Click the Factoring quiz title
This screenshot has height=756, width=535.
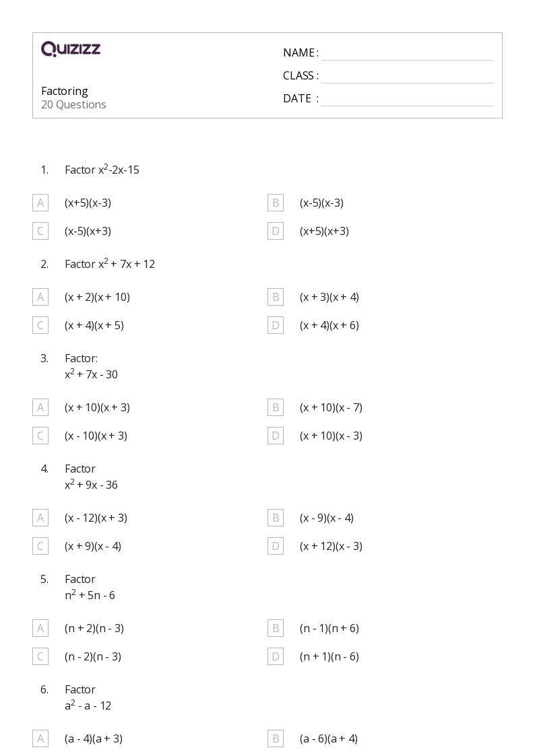[65, 92]
